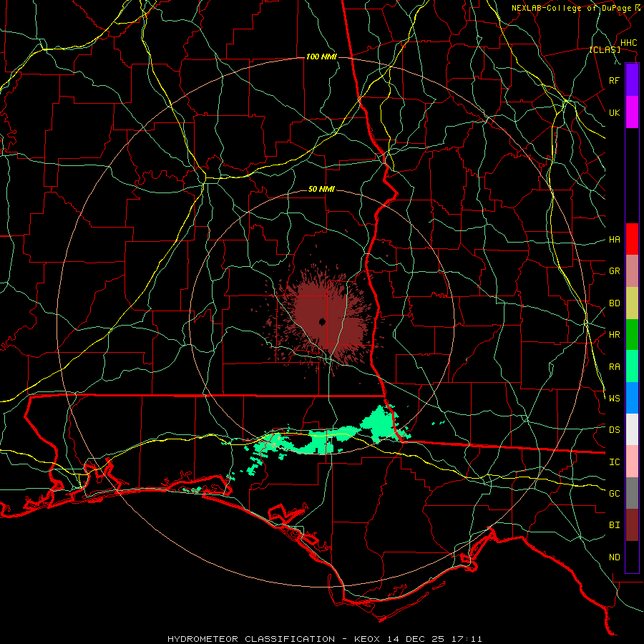This screenshot has height=644, width=644.
Task: Select the GC gray legend swatch
Action: pyautogui.click(x=632, y=493)
